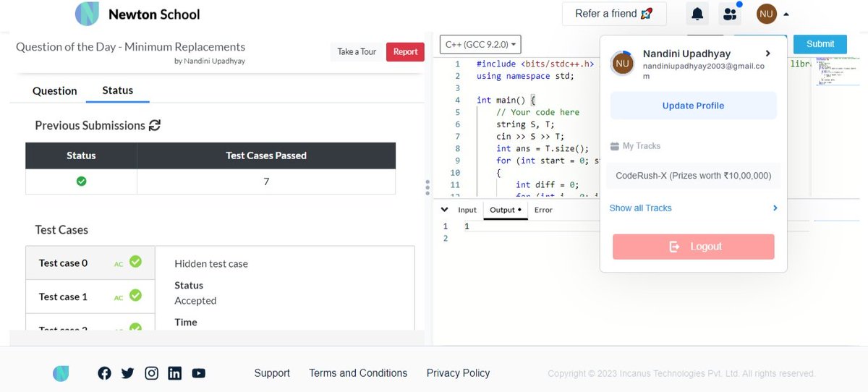Click green check icon of Test case 0
This screenshot has width=868, height=392.
click(x=135, y=263)
